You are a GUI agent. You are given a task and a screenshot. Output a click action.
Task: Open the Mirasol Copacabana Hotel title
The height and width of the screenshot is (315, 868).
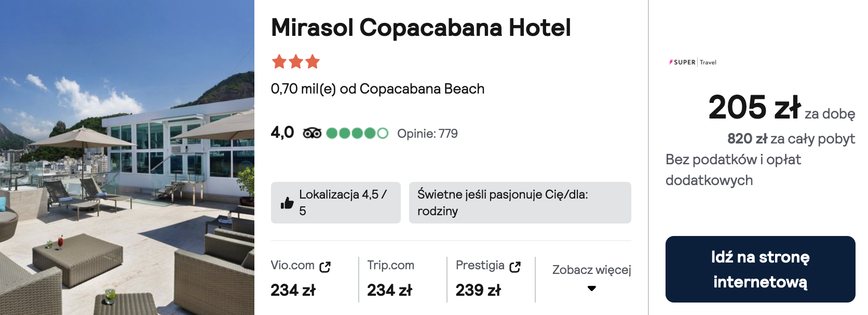(421, 28)
